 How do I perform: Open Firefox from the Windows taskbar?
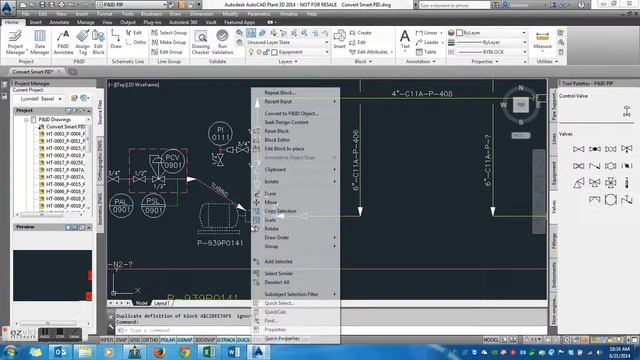(160, 352)
